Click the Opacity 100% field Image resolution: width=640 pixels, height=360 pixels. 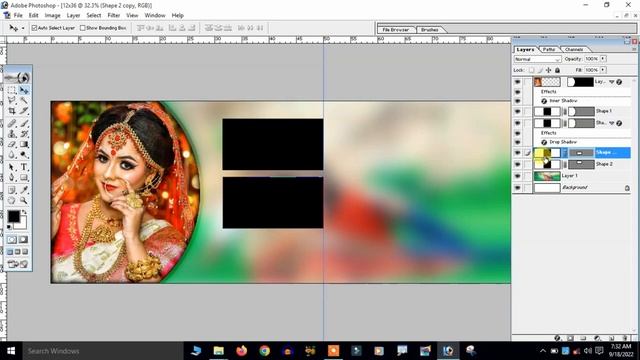pos(591,59)
